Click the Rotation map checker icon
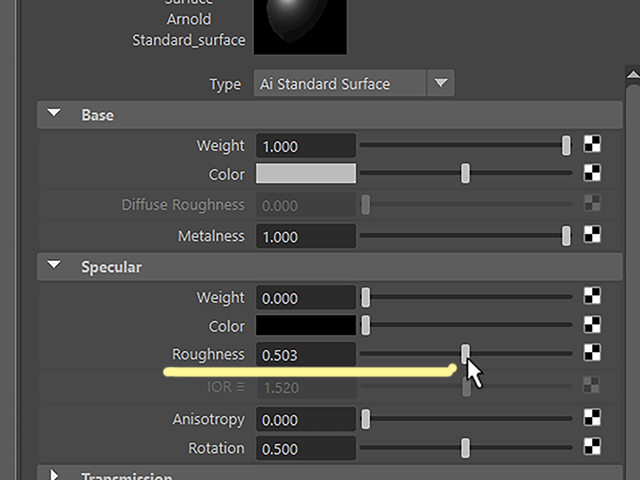Screen dimensions: 640x480 coord(592,447)
